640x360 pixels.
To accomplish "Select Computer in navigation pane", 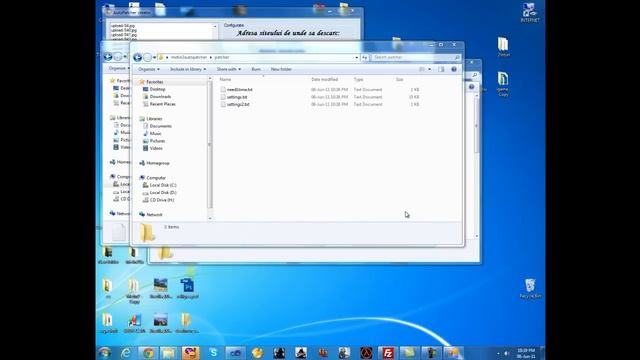I will pyautogui.click(x=156, y=178).
